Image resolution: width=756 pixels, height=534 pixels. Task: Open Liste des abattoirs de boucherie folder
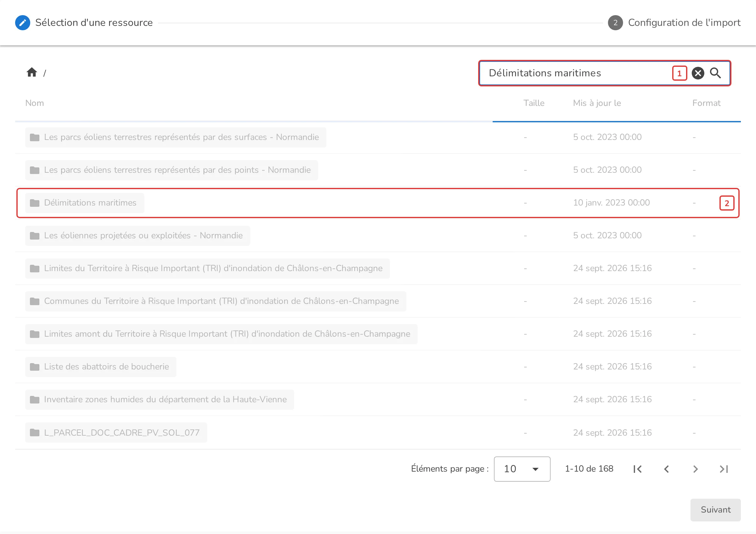click(x=101, y=367)
